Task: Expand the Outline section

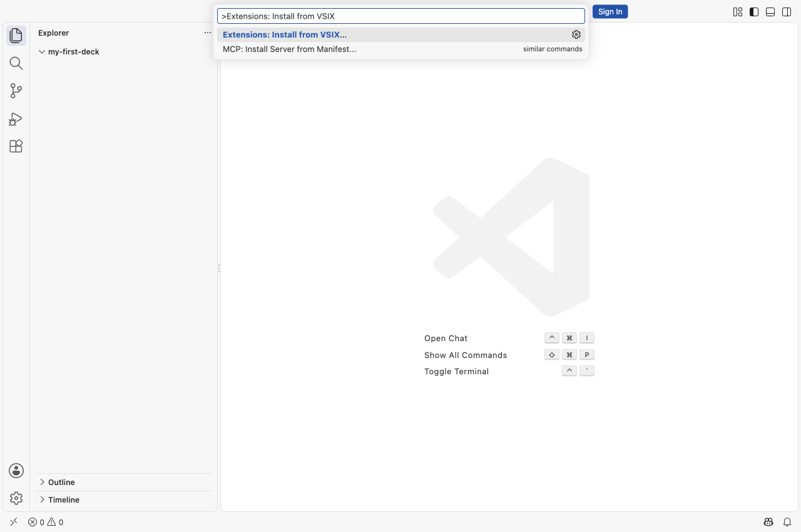Action: point(125,482)
